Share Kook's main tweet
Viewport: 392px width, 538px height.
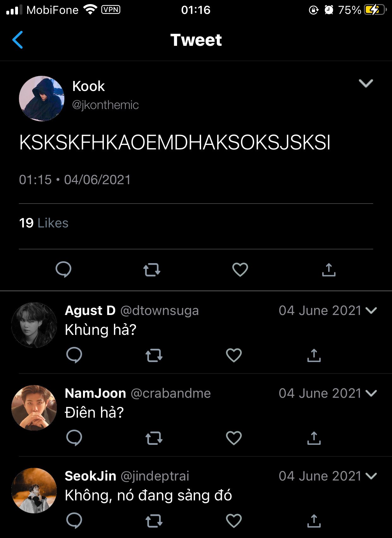[329, 270]
